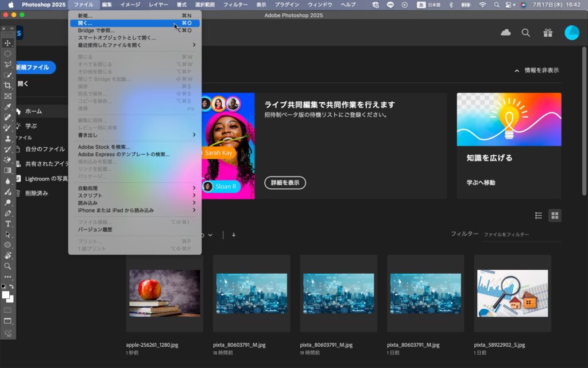Open the three-dot Edit Toolbar menu

pos(7,277)
